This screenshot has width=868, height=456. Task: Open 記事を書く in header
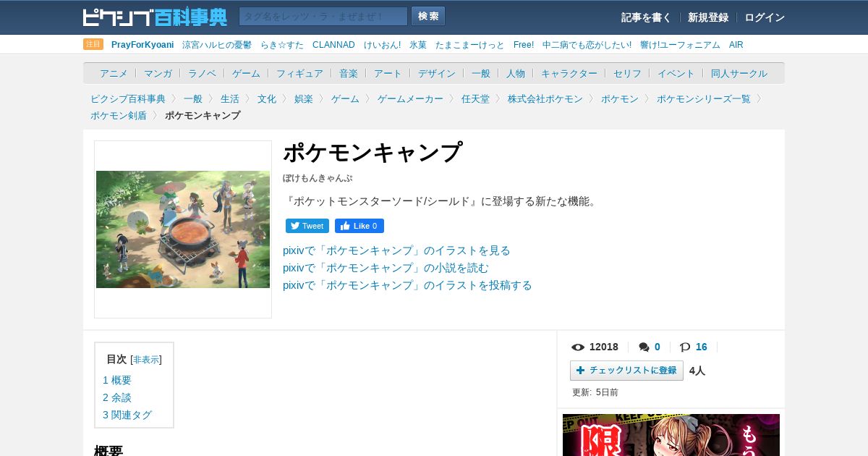coord(646,17)
